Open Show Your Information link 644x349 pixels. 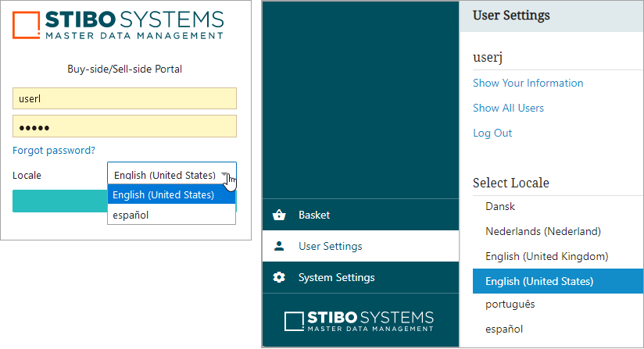tap(528, 83)
